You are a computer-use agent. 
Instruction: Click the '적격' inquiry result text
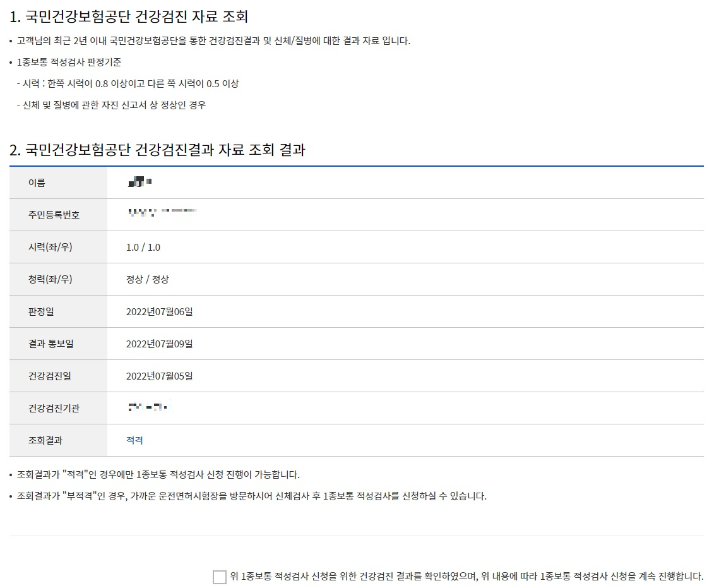(134, 440)
